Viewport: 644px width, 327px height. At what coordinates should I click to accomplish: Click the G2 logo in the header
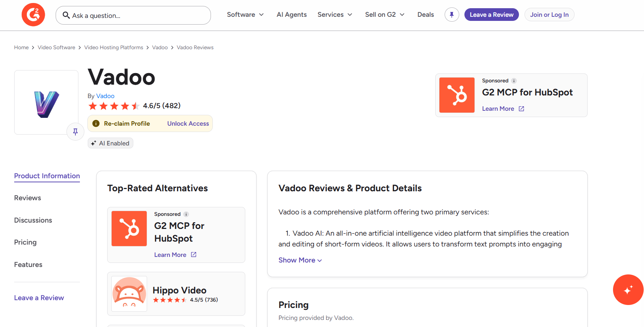coord(33,15)
